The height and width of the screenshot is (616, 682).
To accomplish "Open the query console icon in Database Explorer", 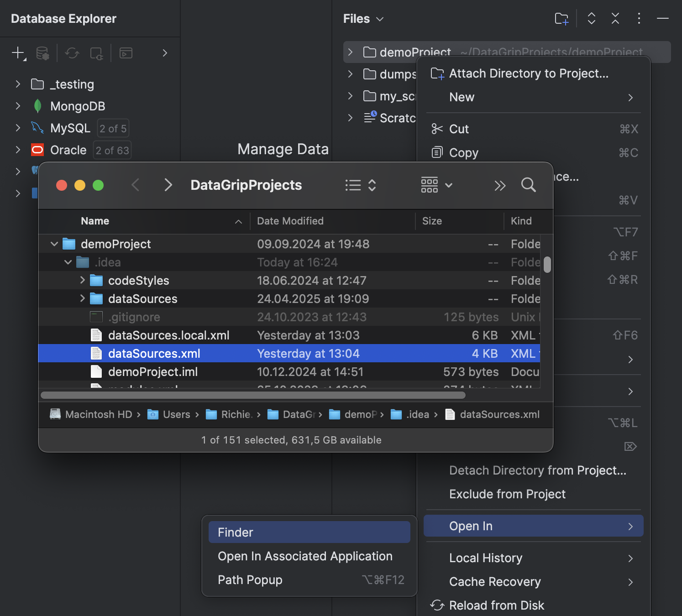I will tap(126, 53).
